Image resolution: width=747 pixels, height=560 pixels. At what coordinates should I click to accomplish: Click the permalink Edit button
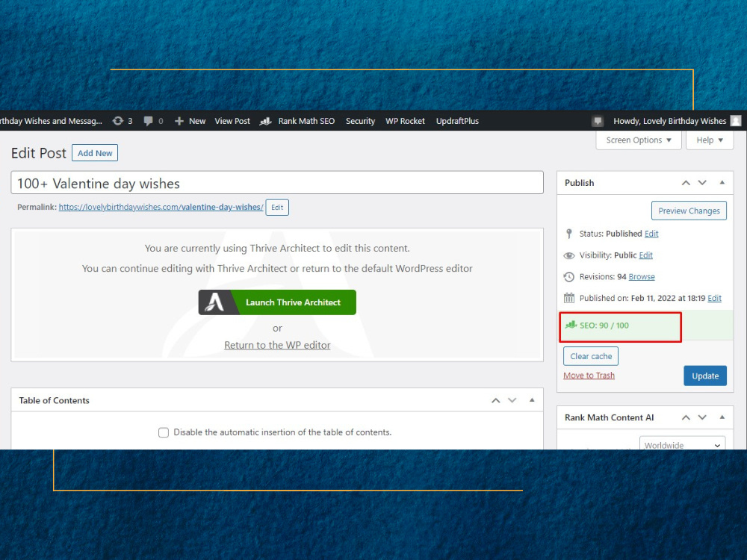[x=277, y=207]
